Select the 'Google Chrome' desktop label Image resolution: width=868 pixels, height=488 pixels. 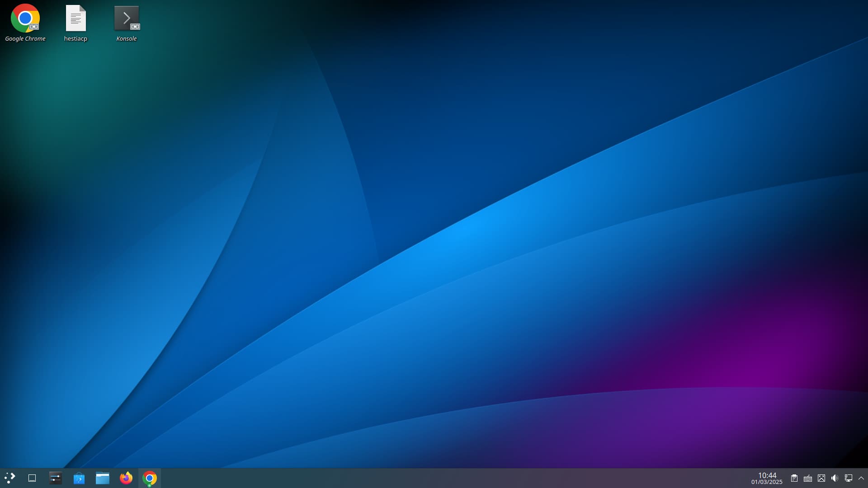(x=25, y=39)
